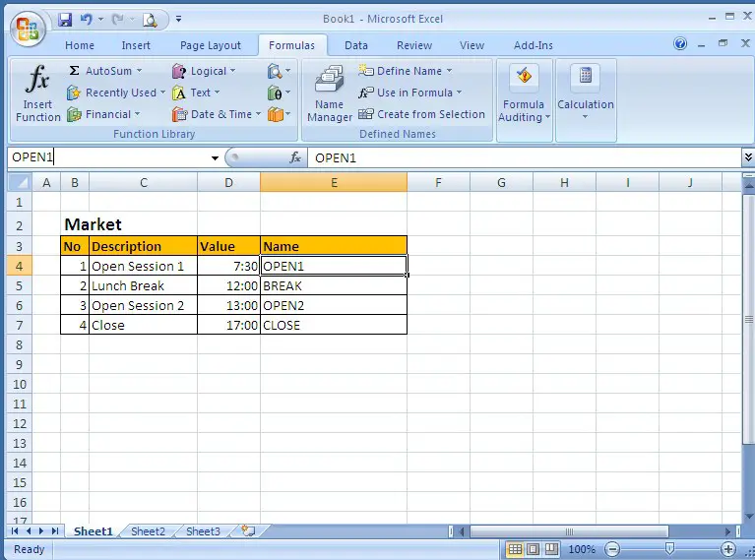This screenshot has width=755, height=560.
Task: Switch to the Review tab
Action: click(x=414, y=45)
